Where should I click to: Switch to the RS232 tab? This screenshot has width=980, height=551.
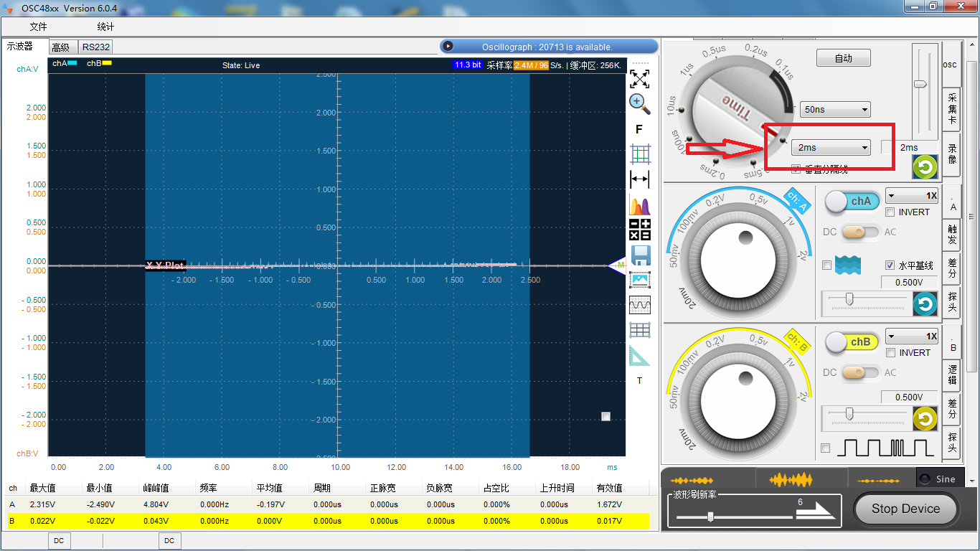(x=95, y=47)
